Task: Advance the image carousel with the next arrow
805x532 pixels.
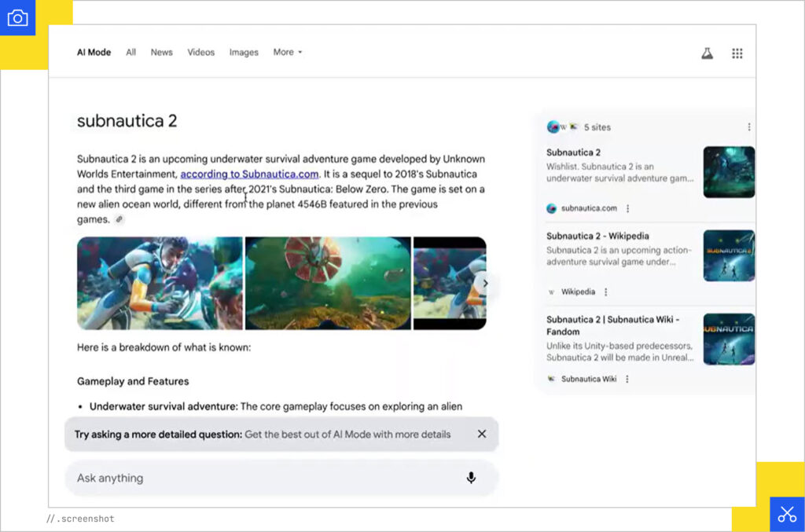Action: click(486, 283)
